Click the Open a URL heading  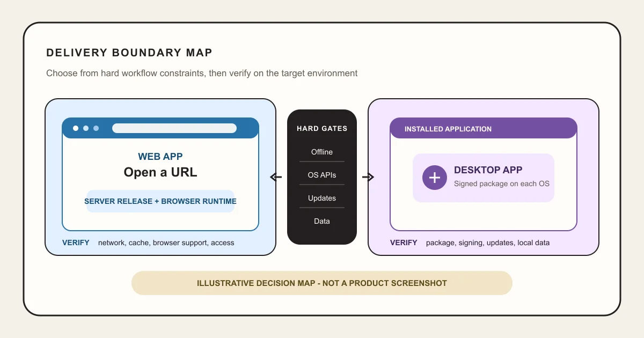click(x=160, y=172)
